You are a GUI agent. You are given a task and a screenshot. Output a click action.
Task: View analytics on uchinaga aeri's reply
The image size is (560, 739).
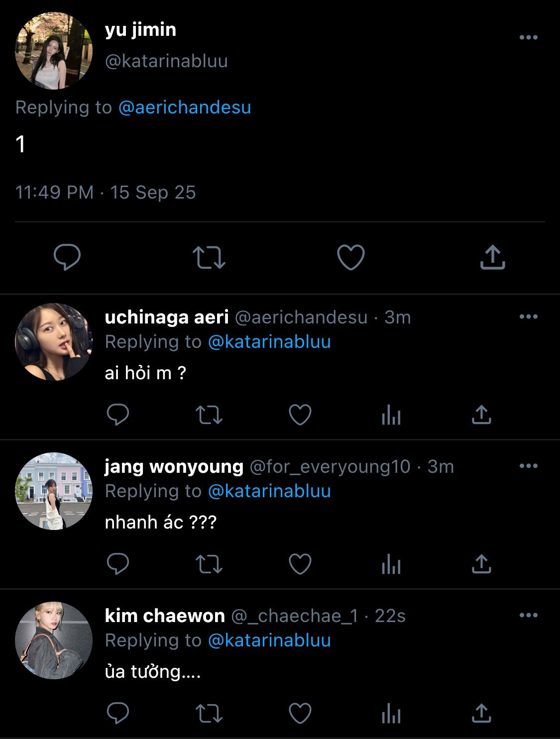click(391, 415)
